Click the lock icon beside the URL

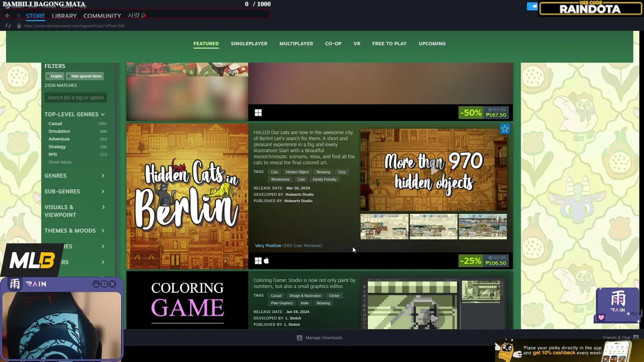[x=19, y=26]
